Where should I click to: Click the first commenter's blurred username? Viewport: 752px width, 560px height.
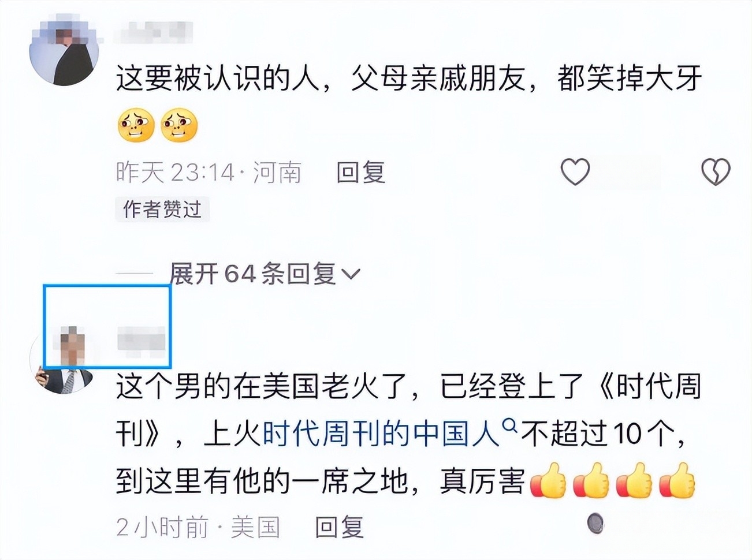(153, 32)
